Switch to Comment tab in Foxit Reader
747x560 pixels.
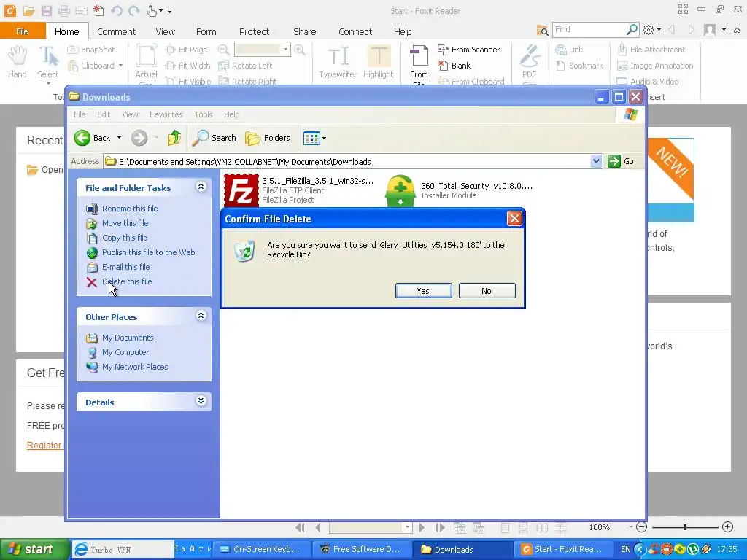(x=116, y=31)
